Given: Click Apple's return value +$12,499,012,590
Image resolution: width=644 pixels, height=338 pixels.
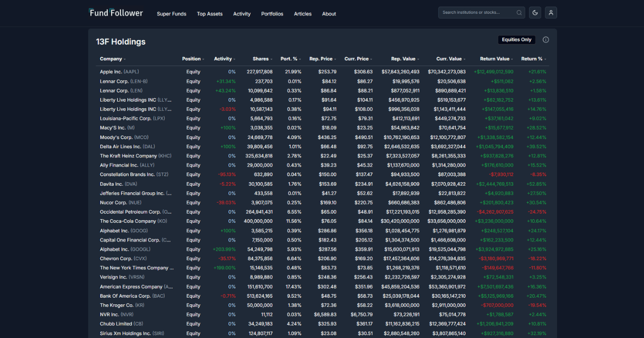Looking at the screenshot, I should coord(493,72).
